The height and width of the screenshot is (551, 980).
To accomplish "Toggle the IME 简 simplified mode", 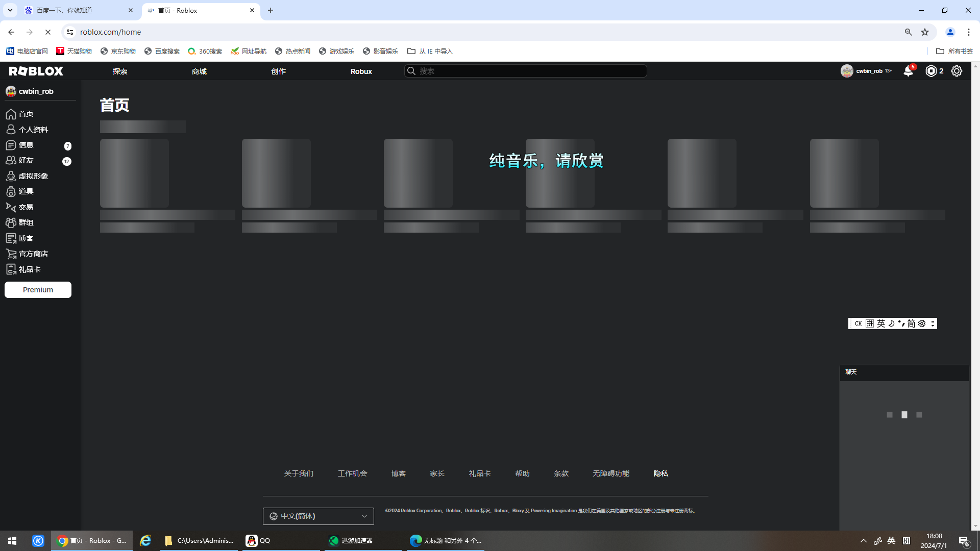I will point(911,323).
